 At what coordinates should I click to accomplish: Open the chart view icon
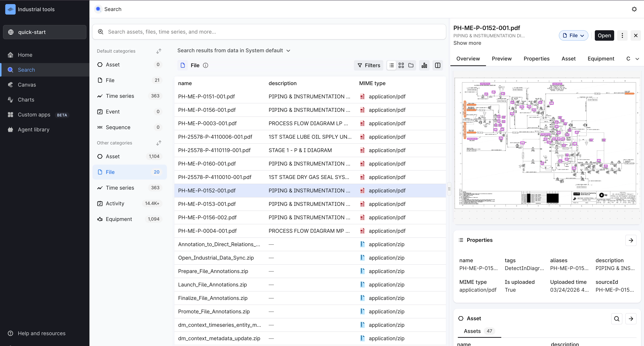[424, 65]
